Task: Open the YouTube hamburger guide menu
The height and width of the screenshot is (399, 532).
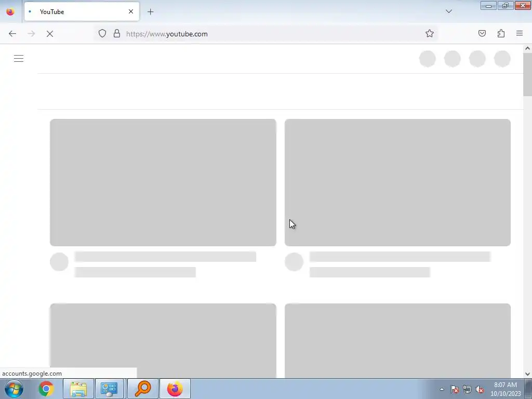Action: [19, 58]
